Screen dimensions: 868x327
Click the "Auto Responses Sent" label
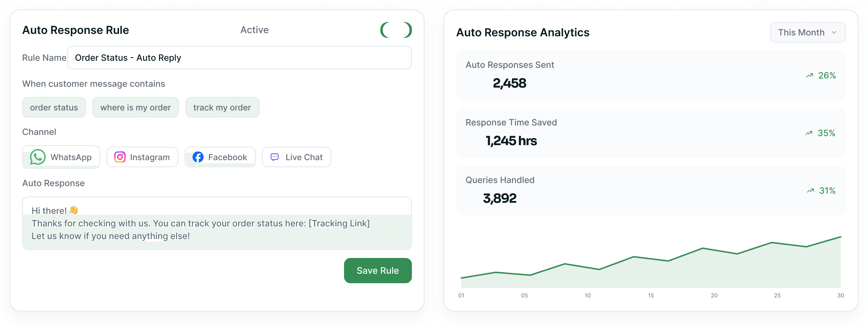(x=510, y=65)
